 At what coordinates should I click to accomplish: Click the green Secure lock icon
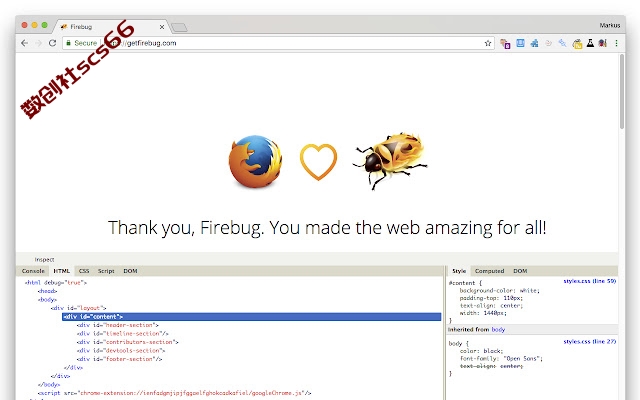(68, 43)
